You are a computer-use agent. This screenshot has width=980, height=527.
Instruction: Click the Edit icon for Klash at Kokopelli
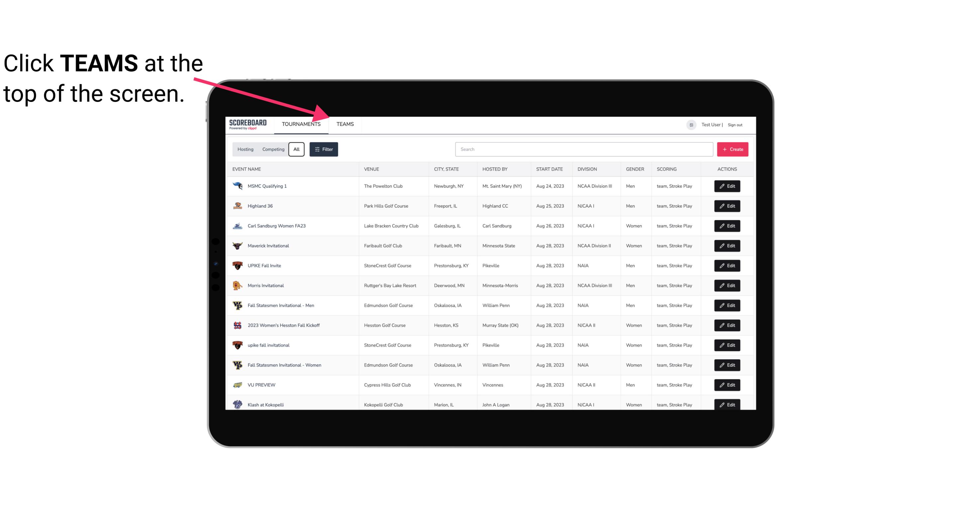point(727,404)
